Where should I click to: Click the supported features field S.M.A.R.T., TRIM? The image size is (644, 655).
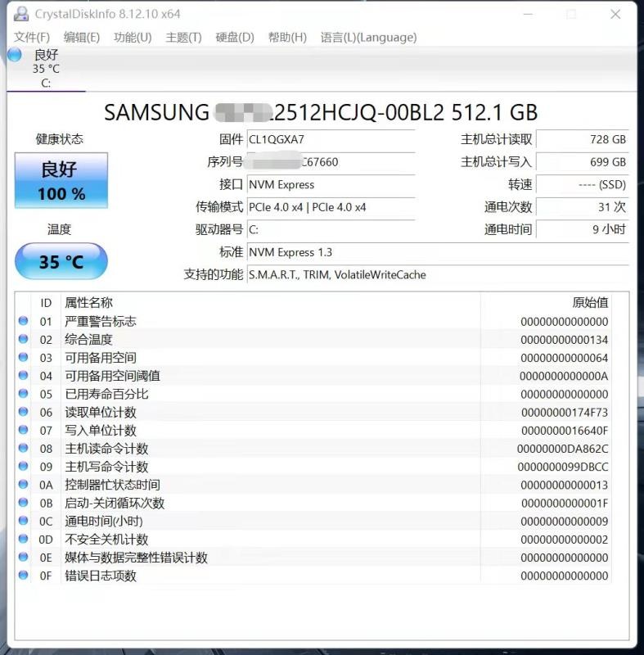[438, 275]
